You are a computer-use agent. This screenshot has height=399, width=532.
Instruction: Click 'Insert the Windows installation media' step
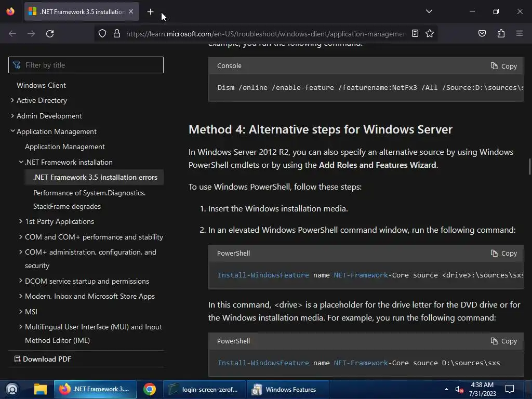[x=278, y=208]
